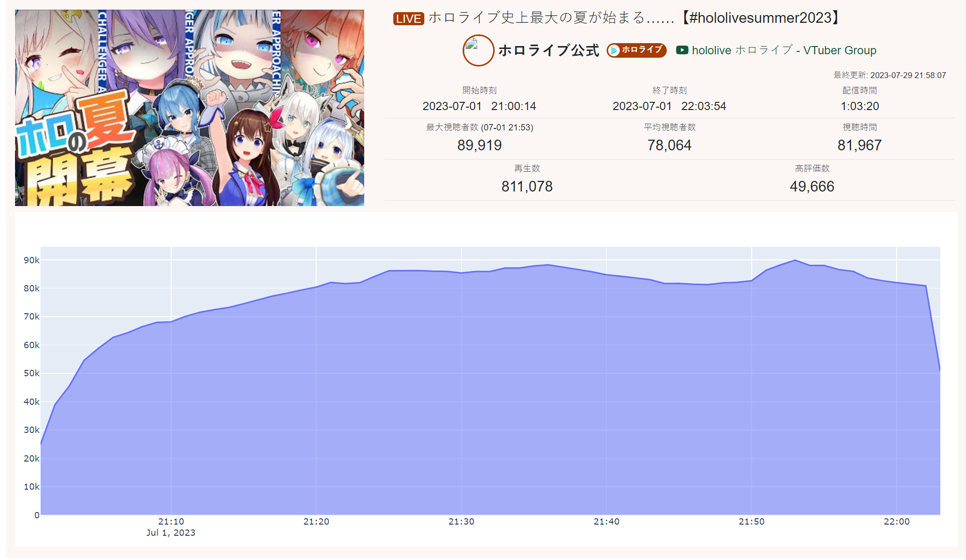
Task: Click the last updated timestamp text
Action: click(x=890, y=75)
